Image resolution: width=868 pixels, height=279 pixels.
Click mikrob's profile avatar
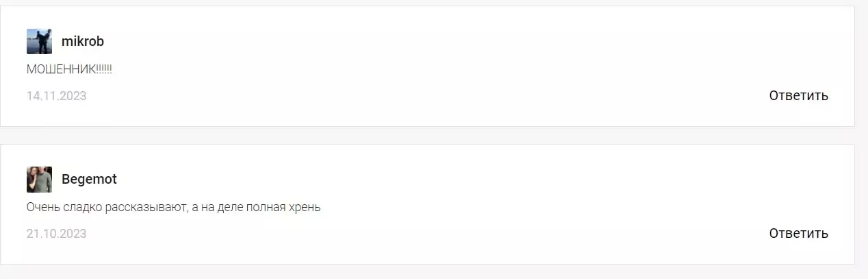39,42
